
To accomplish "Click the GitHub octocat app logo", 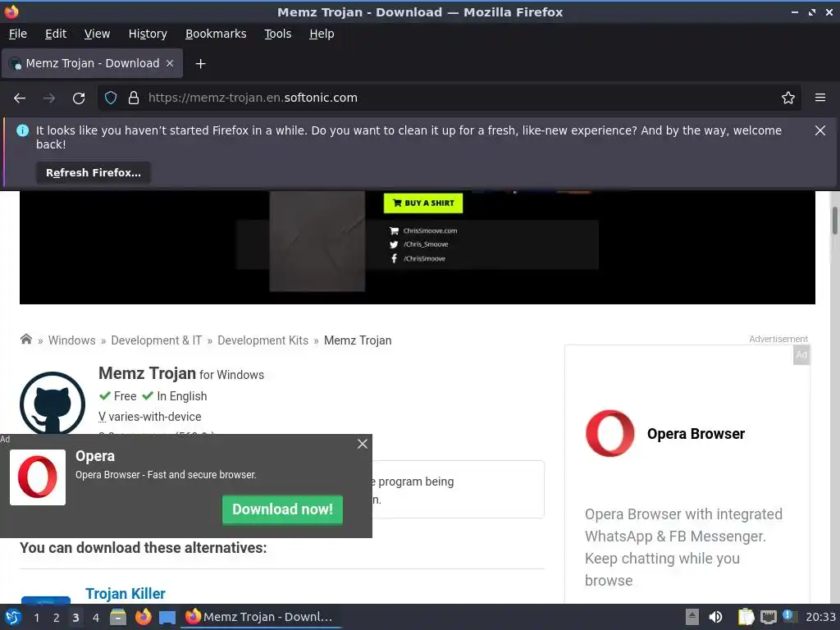I will pyautogui.click(x=52, y=404).
